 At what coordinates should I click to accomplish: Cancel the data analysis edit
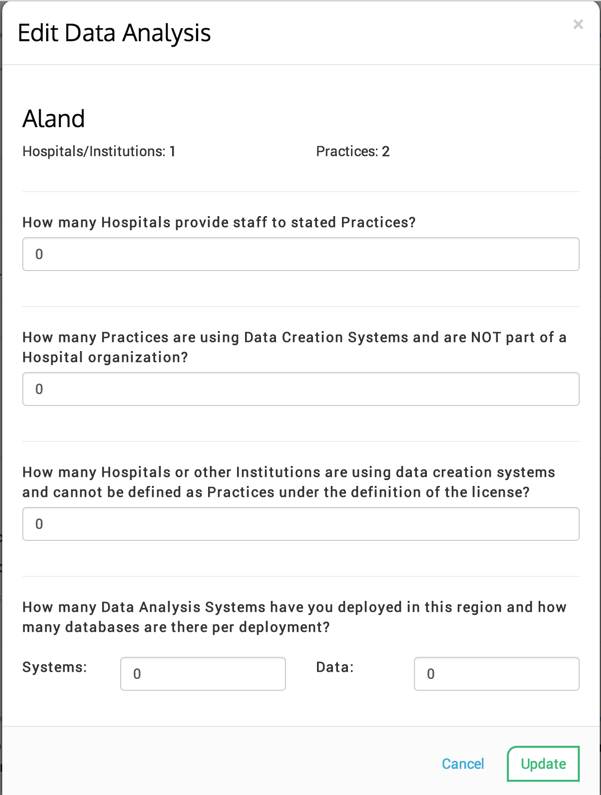tap(463, 764)
